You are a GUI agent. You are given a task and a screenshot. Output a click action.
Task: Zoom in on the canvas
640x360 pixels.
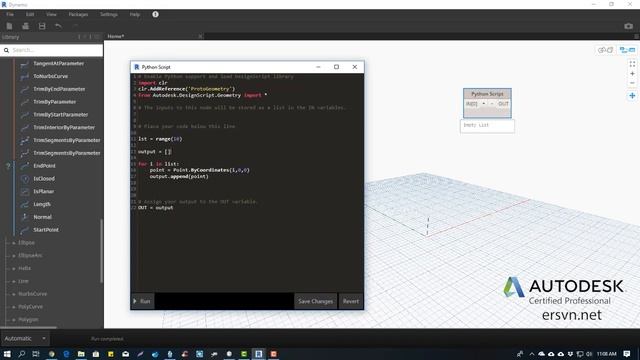[x=632, y=74]
